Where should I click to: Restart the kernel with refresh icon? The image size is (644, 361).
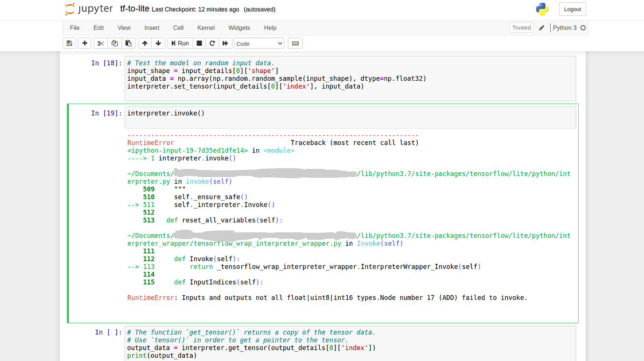point(212,43)
